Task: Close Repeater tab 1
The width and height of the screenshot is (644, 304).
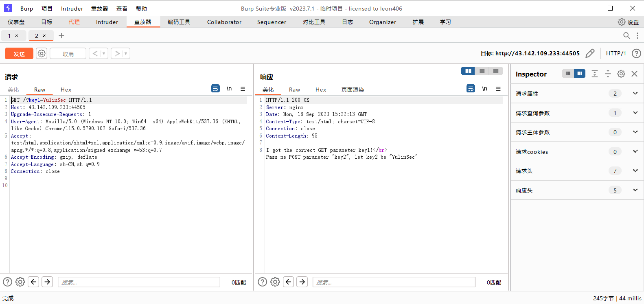Action: point(17,36)
